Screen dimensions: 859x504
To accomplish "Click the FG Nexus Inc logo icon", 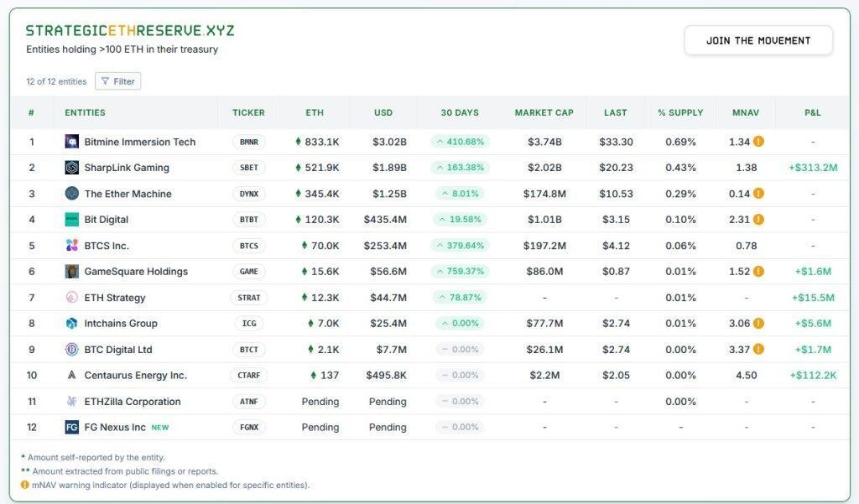I will click(71, 428).
